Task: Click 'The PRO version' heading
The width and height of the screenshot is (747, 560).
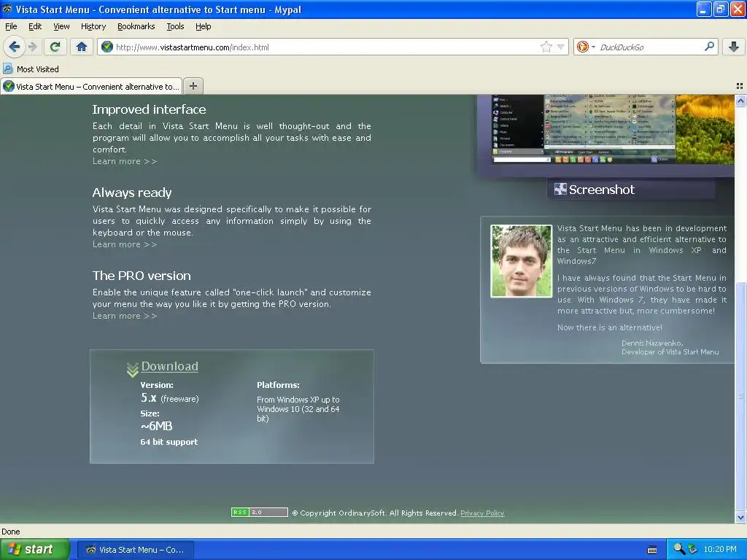Action: point(142,276)
